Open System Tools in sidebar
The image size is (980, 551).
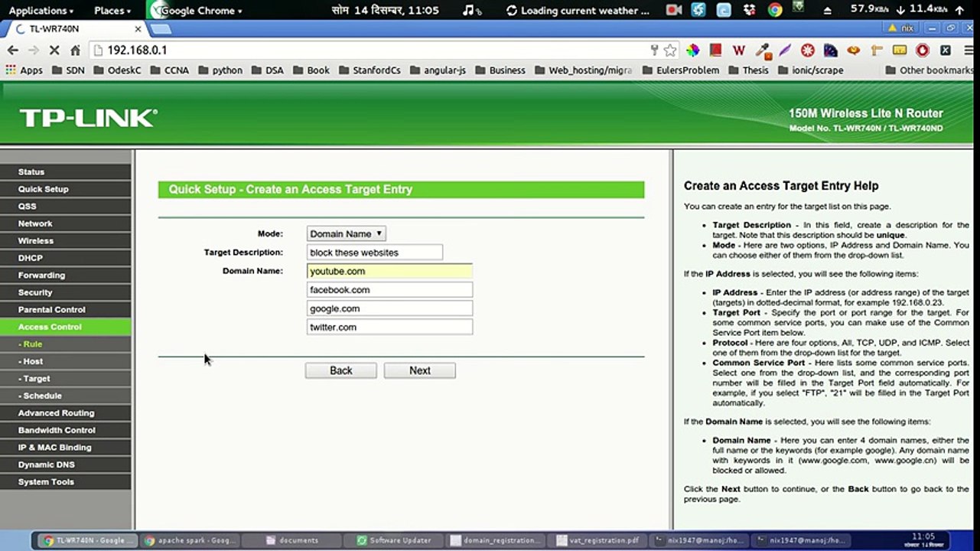point(66,482)
